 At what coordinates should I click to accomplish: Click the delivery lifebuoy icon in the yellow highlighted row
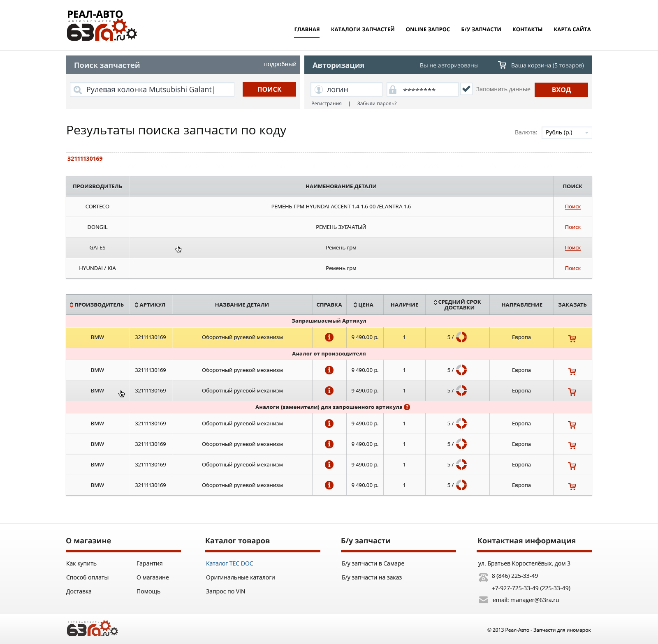point(461,337)
